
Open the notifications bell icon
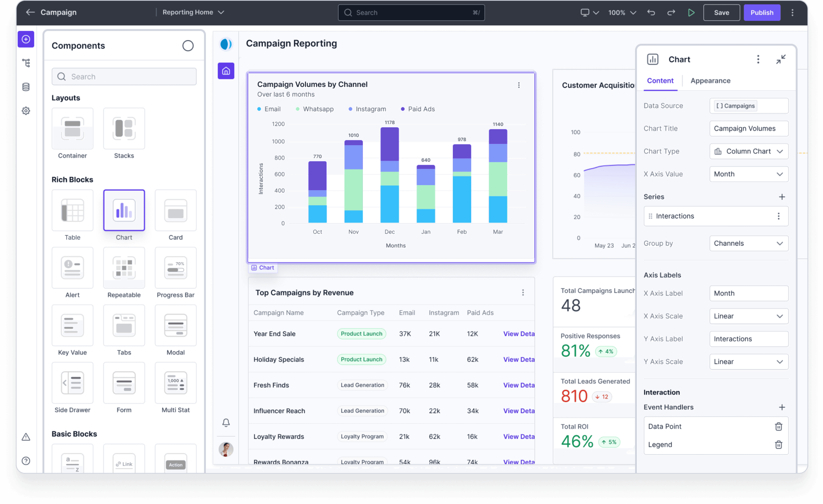226,423
